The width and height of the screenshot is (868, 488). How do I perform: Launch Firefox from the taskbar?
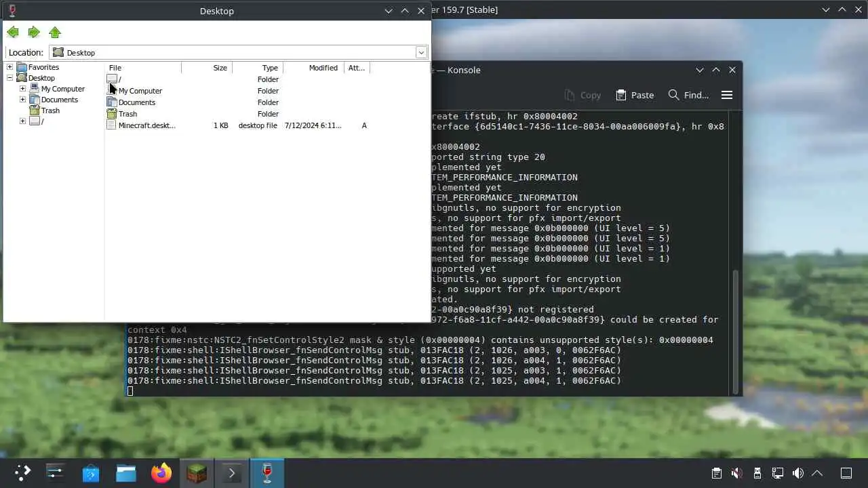click(x=161, y=473)
